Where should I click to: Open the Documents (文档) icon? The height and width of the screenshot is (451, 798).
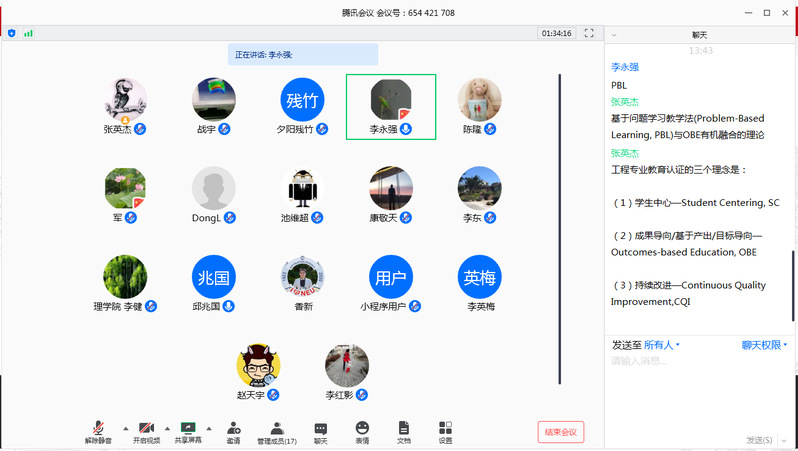pyautogui.click(x=404, y=431)
